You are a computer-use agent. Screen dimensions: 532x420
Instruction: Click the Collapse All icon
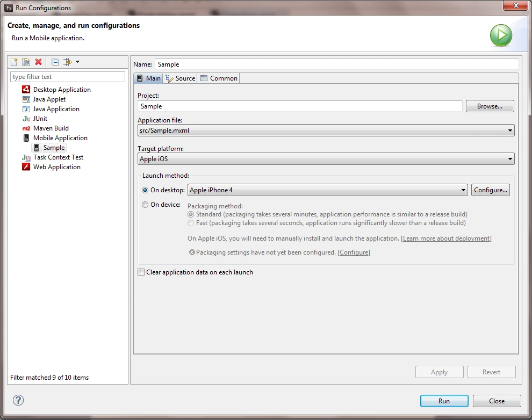tap(55, 62)
